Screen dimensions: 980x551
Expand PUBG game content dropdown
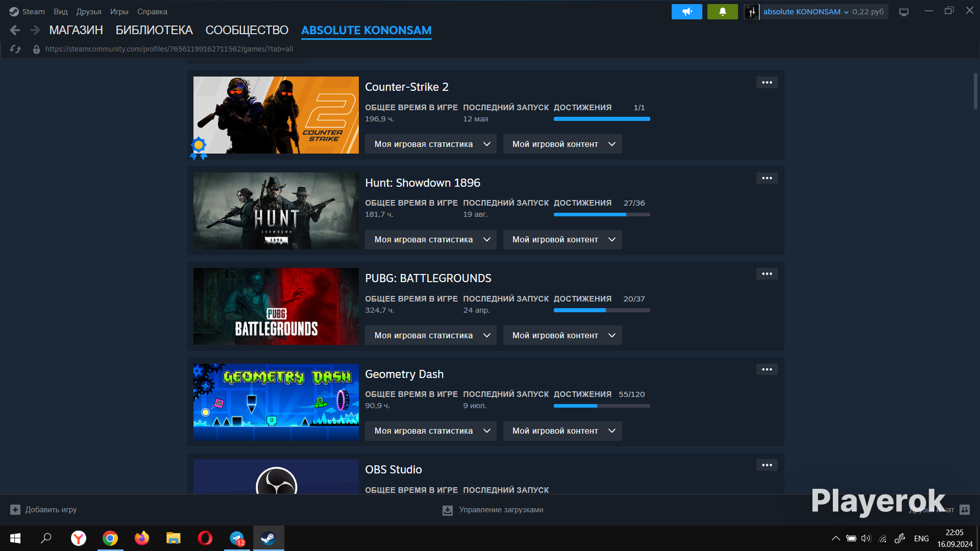(x=562, y=335)
